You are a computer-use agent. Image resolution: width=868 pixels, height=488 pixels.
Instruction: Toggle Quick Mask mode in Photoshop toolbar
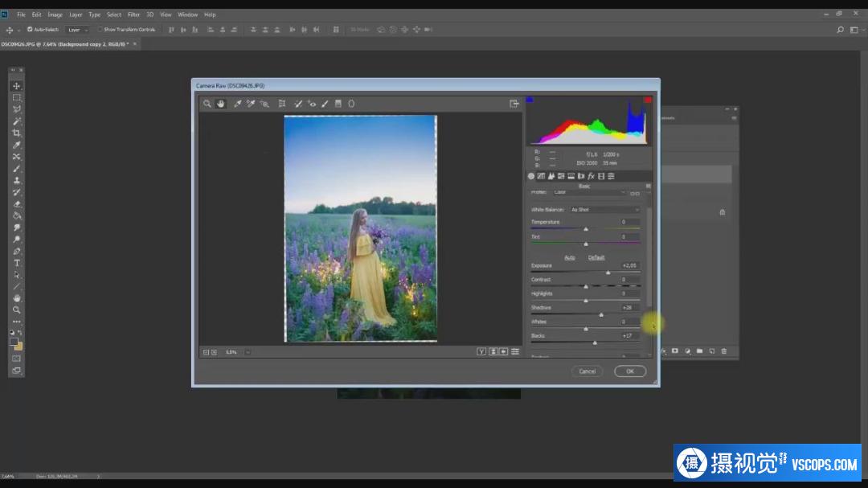pyautogui.click(x=17, y=359)
